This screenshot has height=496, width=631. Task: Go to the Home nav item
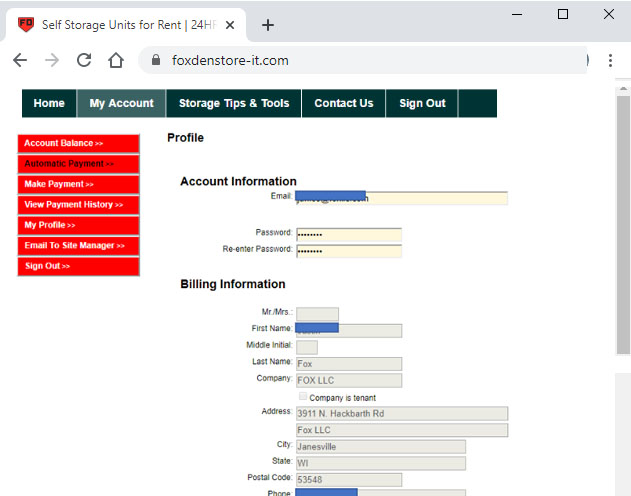[49, 103]
